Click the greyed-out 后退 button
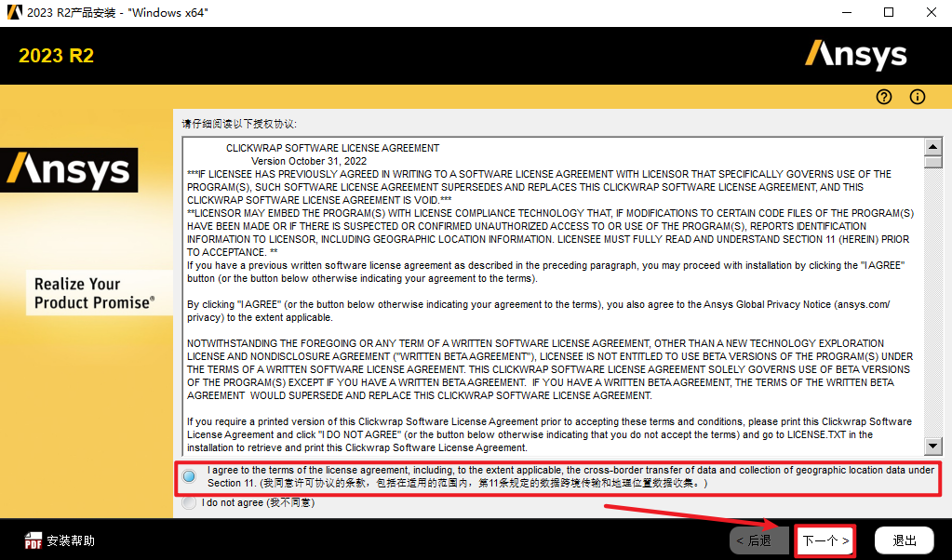This screenshot has height=560, width=952. tap(753, 540)
